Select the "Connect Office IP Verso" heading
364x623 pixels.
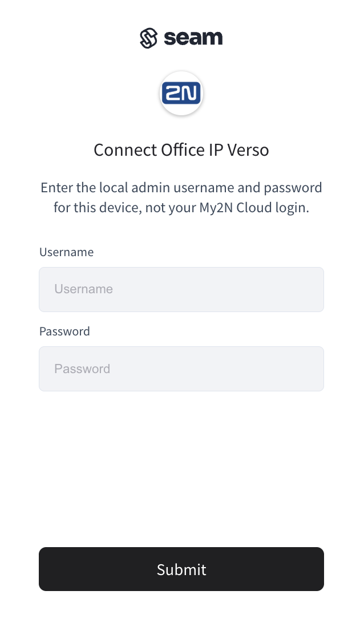pyautogui.click(x=181, y=149)
